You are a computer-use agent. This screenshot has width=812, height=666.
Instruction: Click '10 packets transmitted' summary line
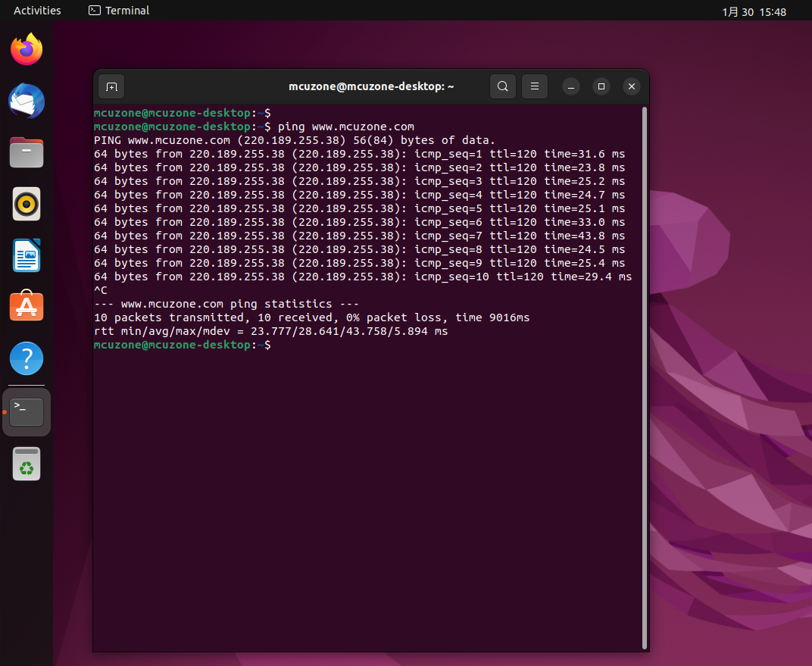pos(312,317)
